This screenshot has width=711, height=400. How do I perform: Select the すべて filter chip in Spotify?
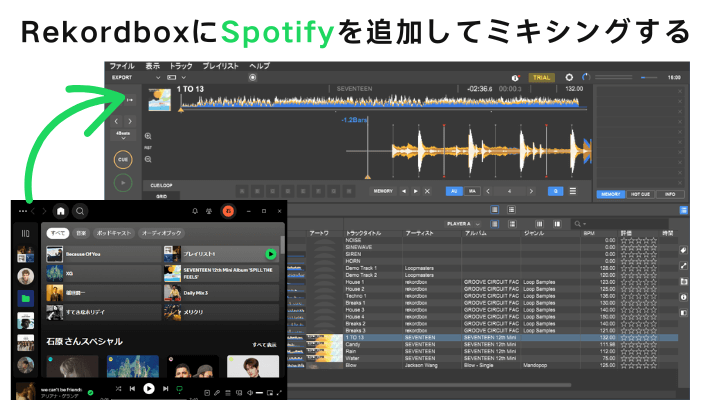pos(58,233)
